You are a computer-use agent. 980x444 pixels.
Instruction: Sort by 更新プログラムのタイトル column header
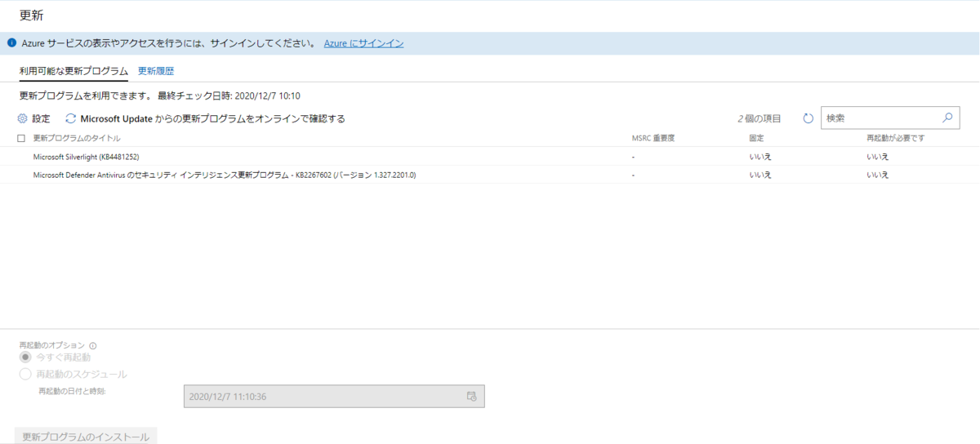(x=77, y=138)
